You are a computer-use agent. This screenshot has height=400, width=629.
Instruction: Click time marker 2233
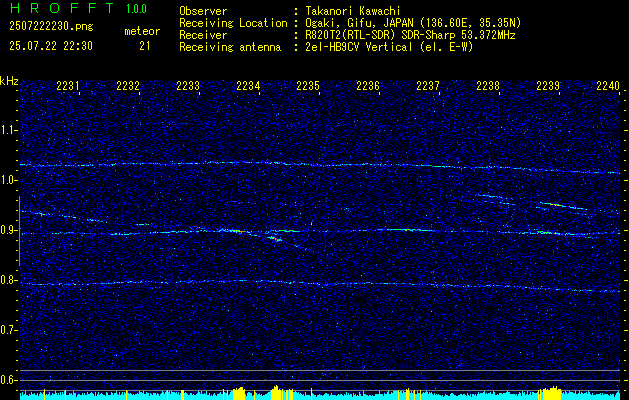point(188,86)
